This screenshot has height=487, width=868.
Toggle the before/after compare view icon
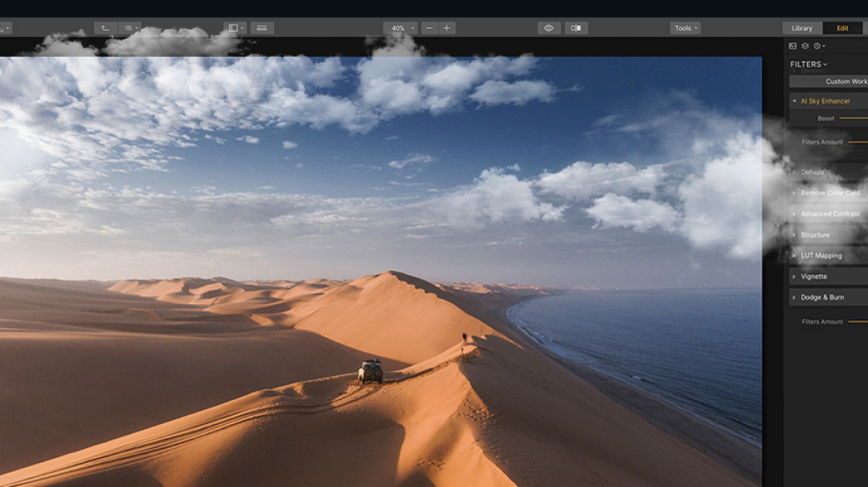(576, 27)
